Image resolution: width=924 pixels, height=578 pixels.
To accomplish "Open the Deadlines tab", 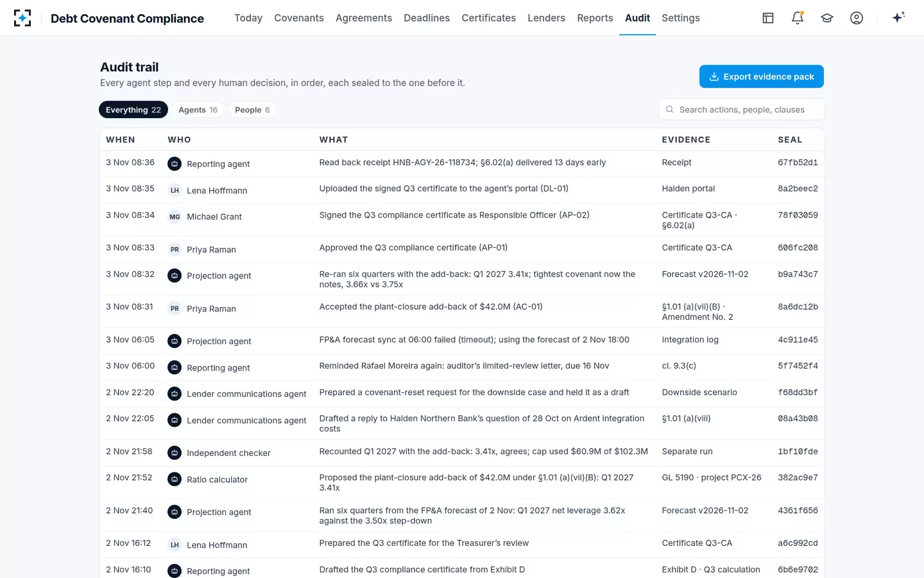I will click(427, 18).
